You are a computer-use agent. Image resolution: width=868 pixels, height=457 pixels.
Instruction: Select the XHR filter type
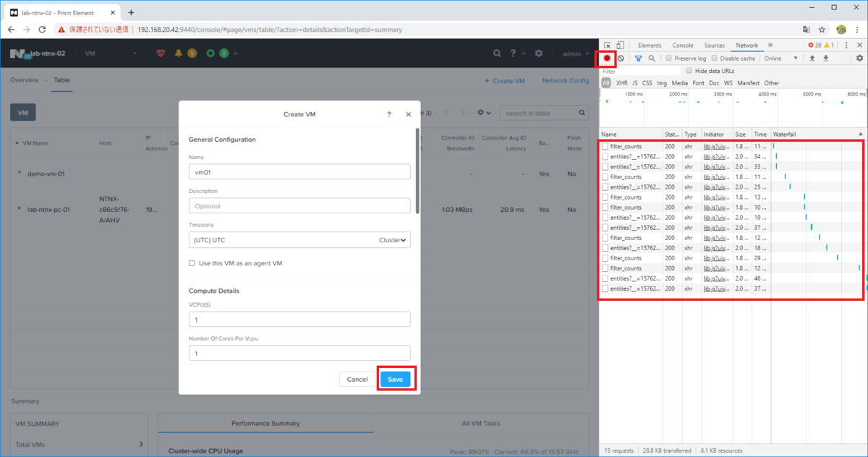click(x=621, y=83)
